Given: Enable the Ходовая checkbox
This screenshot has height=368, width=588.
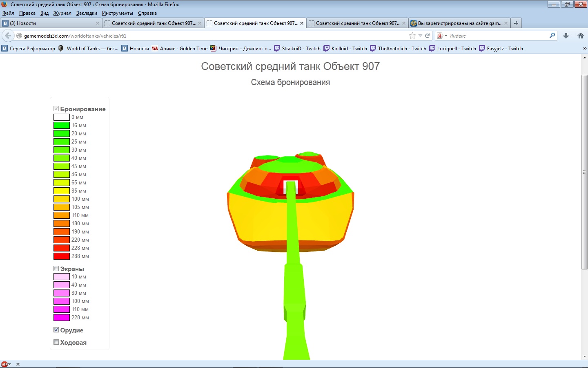Looking at the screenshot, I should [x=56, y=342].
